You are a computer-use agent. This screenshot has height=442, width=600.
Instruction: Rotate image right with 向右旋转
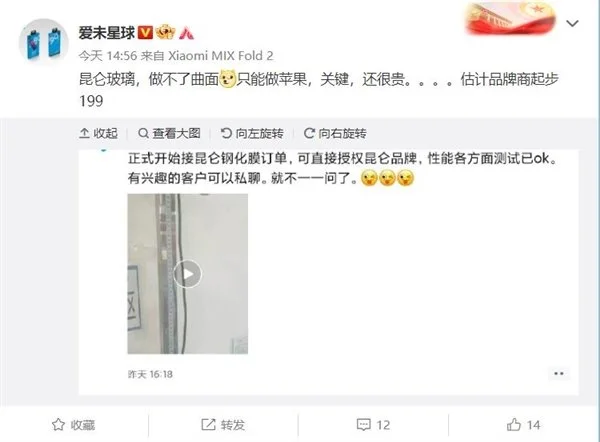tap(335, 133)
